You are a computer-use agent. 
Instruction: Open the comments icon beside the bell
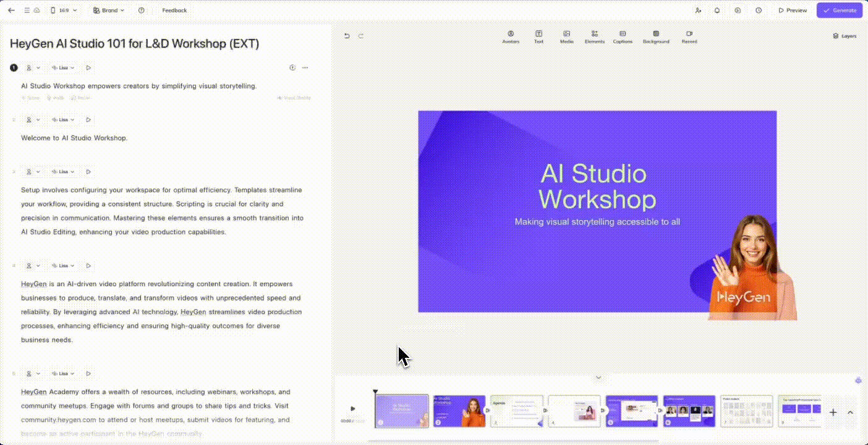click(738, 11)
